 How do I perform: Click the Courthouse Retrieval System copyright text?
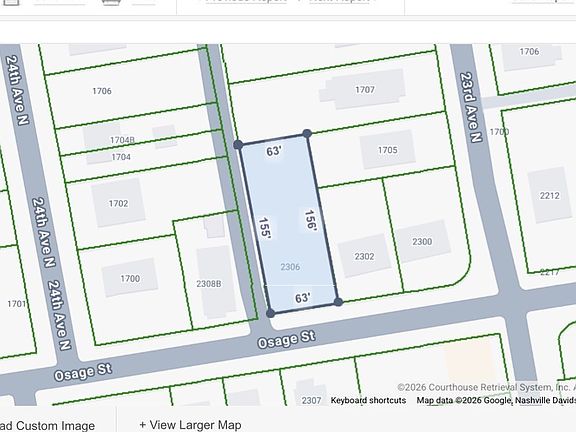(x=486, y=387)
